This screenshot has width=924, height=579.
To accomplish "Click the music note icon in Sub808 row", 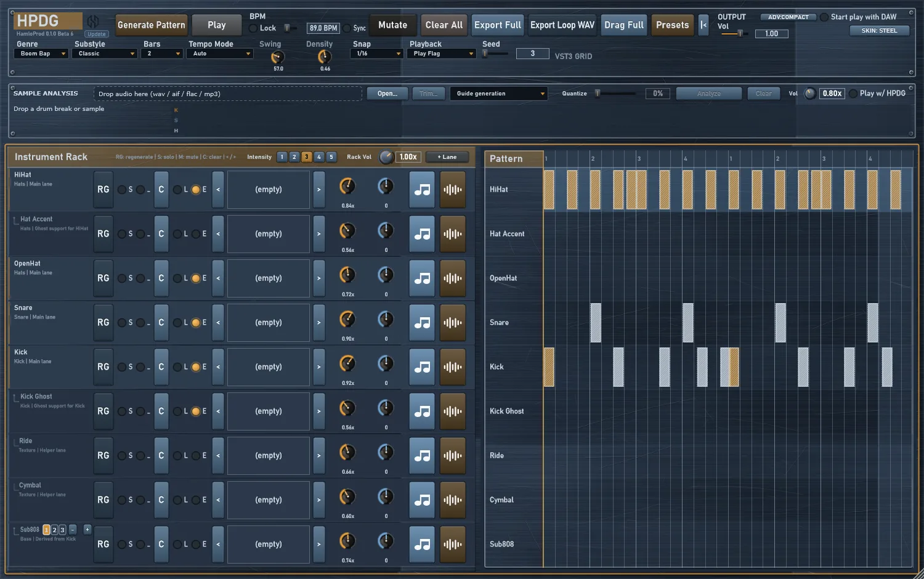I will pos(422,545).
